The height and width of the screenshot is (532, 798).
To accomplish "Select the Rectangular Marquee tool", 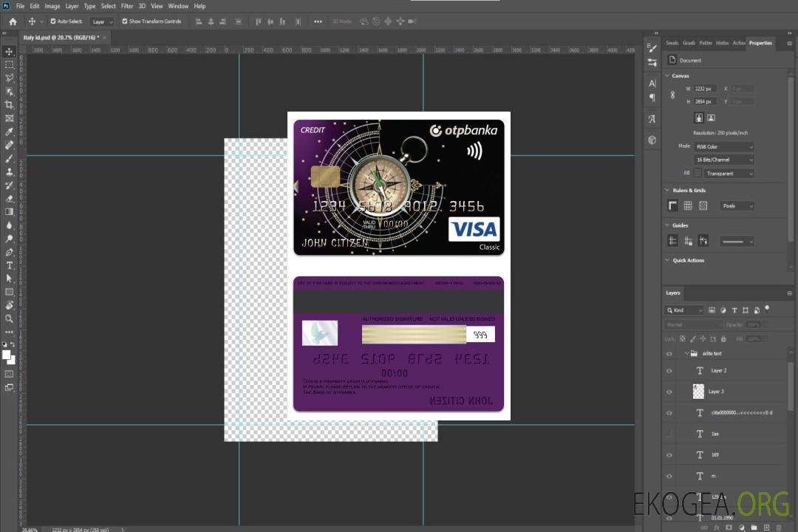I will [x=9, y=65].
